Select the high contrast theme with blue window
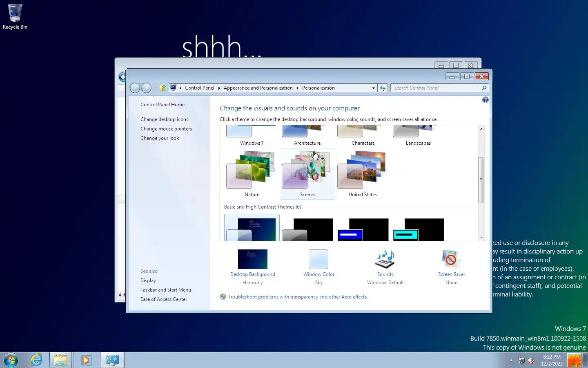The height and width of the screenshot is (368, 588). 363,229
